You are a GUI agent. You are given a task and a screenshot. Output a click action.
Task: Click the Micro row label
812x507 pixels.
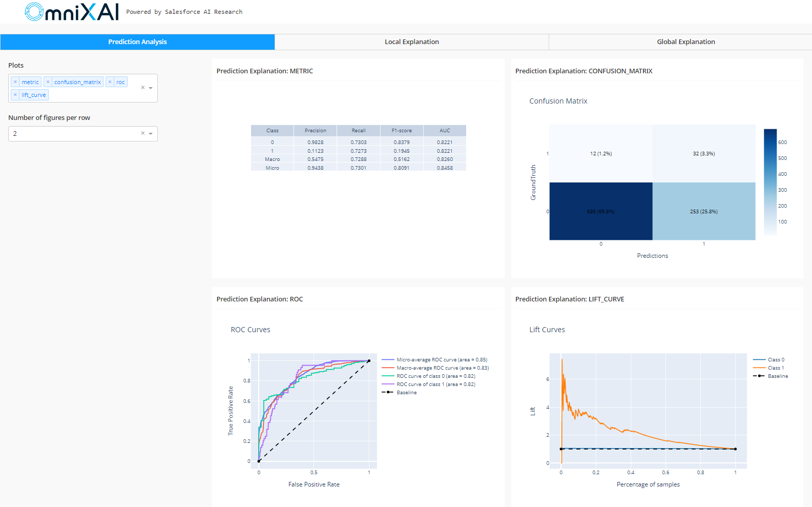pyautogui.click(x=273, y=168)
